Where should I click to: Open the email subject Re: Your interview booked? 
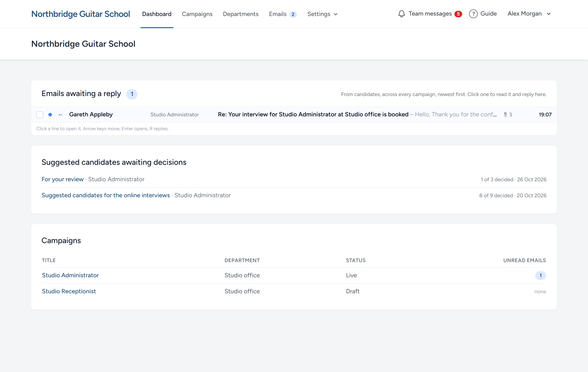point(313,115)
